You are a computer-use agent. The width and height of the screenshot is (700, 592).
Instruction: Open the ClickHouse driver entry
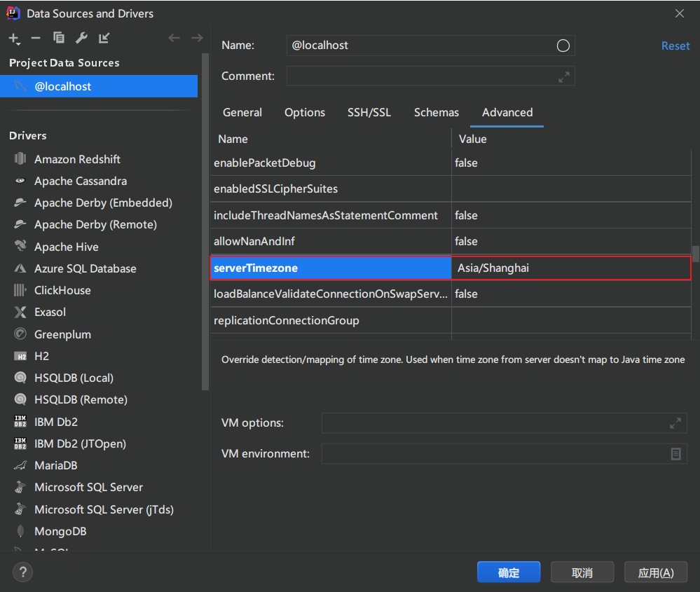coord(63,290)
